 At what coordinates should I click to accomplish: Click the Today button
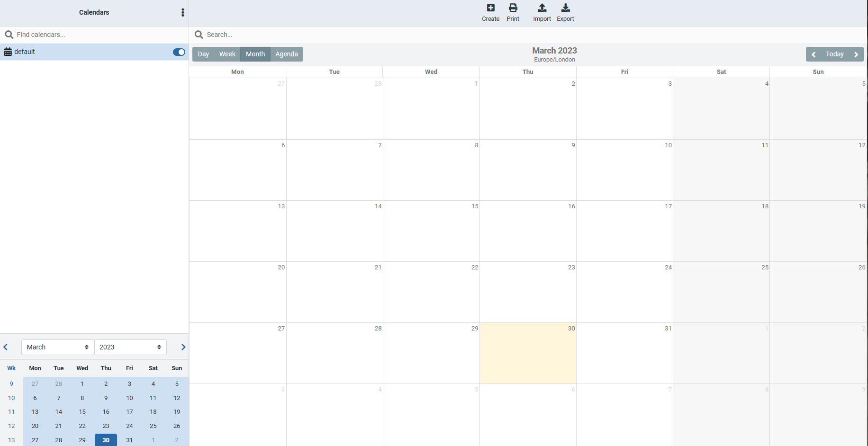pyautogui.click(x=834, y=54)
